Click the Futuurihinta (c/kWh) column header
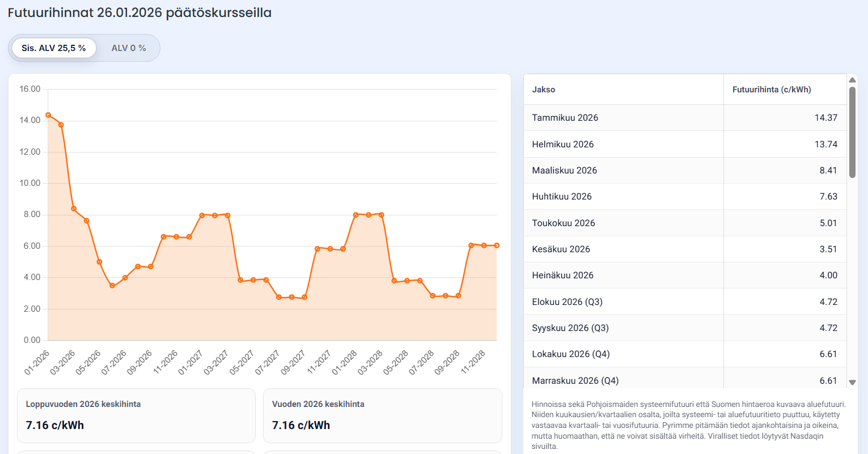The width and height of the screenshot is (868, 454). click(x=771, y=90)
